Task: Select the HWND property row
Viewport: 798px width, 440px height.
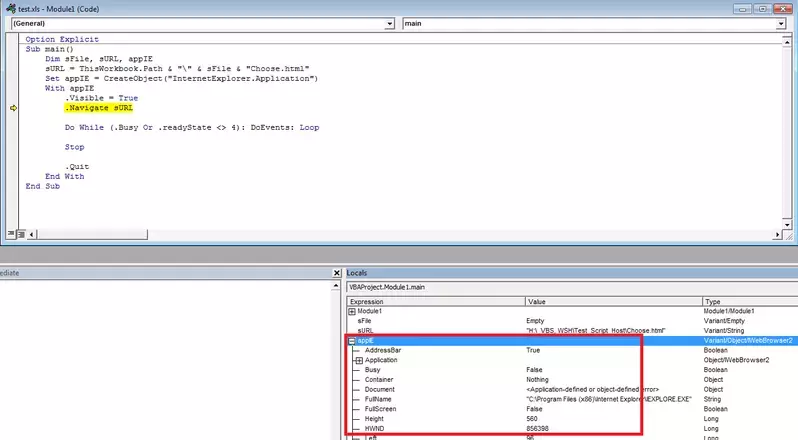Action: (572, 429)
